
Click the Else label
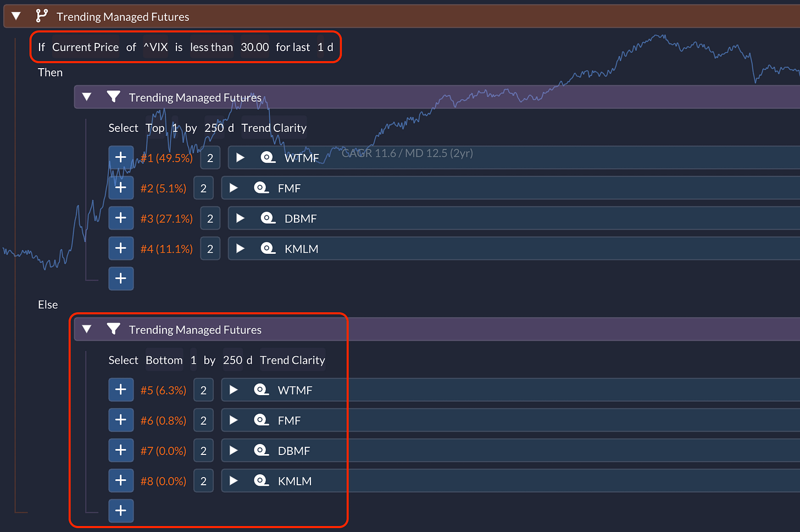point(48,304)
